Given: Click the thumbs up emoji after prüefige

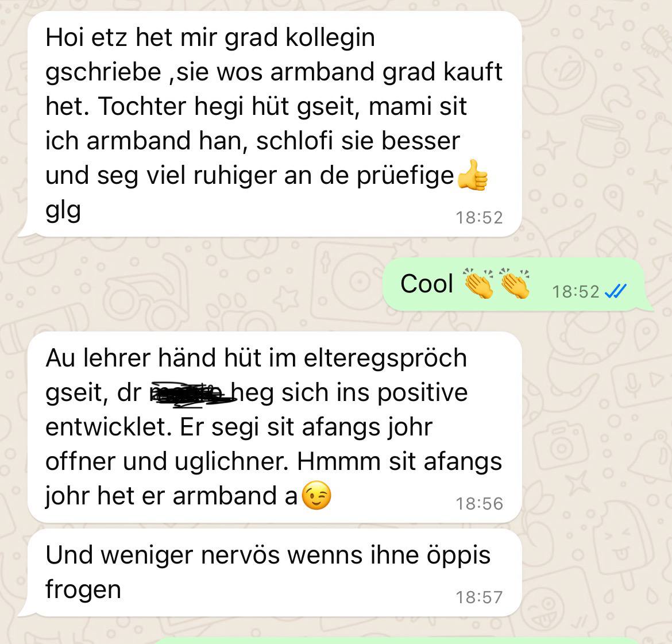Looking at the screenshot, I should 473,175.
